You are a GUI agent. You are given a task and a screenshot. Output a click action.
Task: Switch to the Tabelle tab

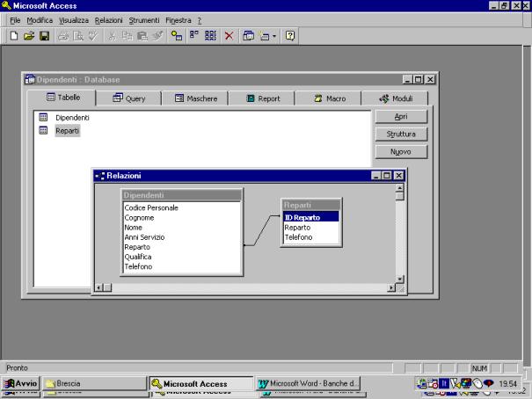[62, 98]
